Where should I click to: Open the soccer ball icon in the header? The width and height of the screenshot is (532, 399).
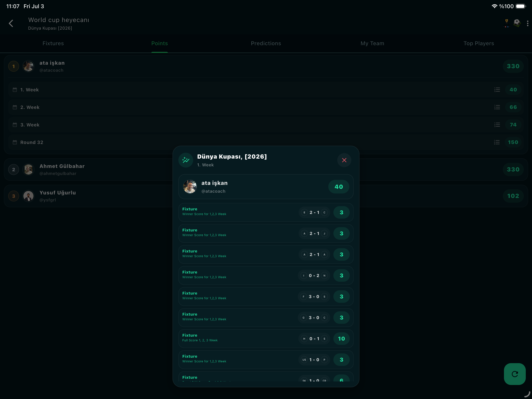click(x=517, y=23)
